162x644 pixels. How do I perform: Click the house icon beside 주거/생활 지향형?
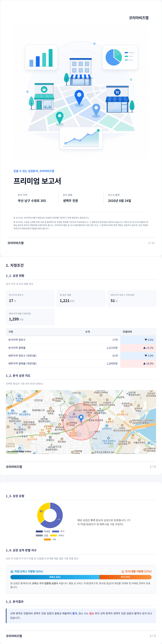point(123,571)
